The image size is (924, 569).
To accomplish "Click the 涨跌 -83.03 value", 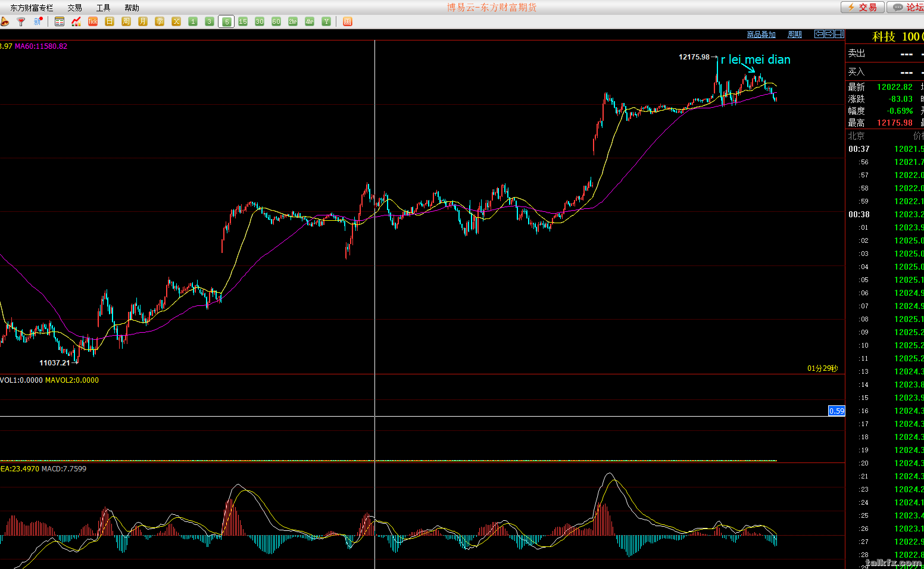I will [900, 99].
